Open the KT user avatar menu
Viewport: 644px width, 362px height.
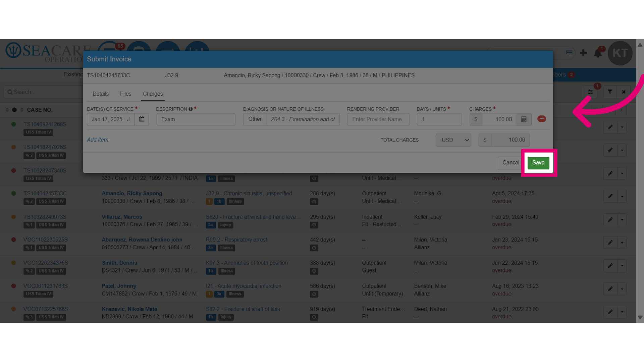tap(620, 53)
